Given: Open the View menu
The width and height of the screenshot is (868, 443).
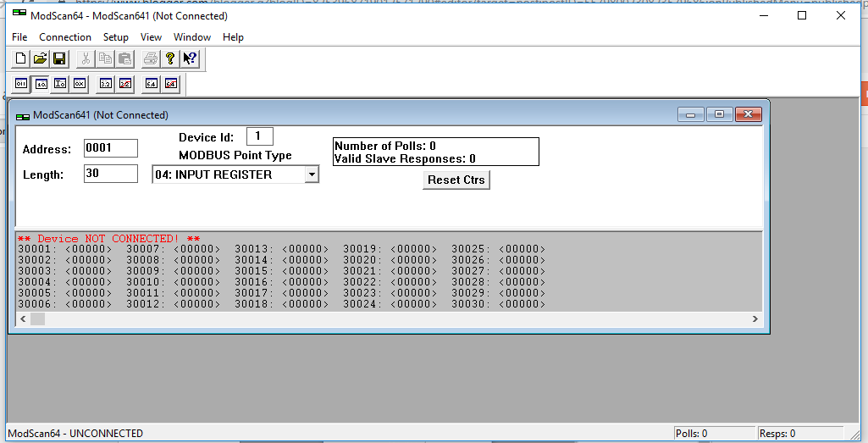Looking at the screenshot, I should [x=151, y=37].
